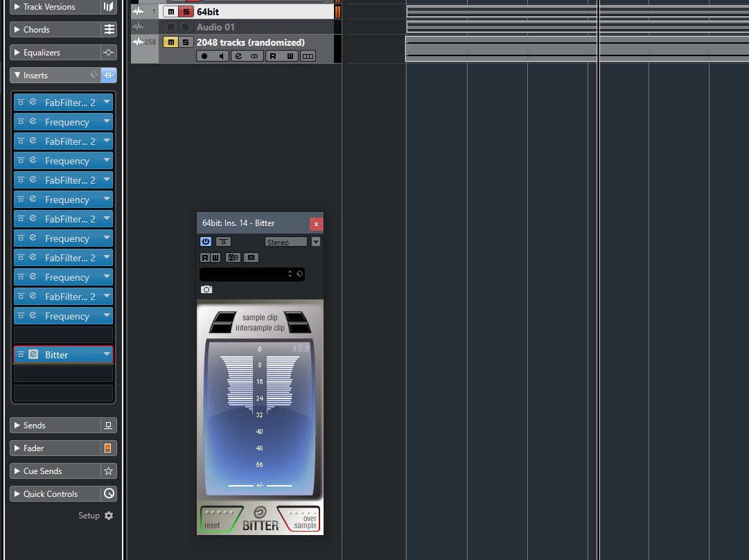The height and width of the screenshot is (560, 749).
Task: Click the waveform icon of the 64bit track
Action: point(138,12)
